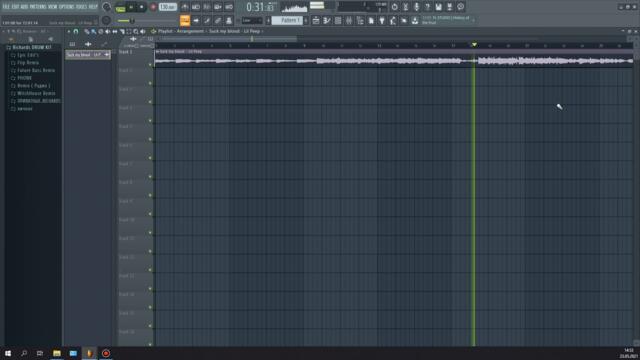Toggle the loop recording button
Screen dimensions: 640x360
click(x=229, y=7)
